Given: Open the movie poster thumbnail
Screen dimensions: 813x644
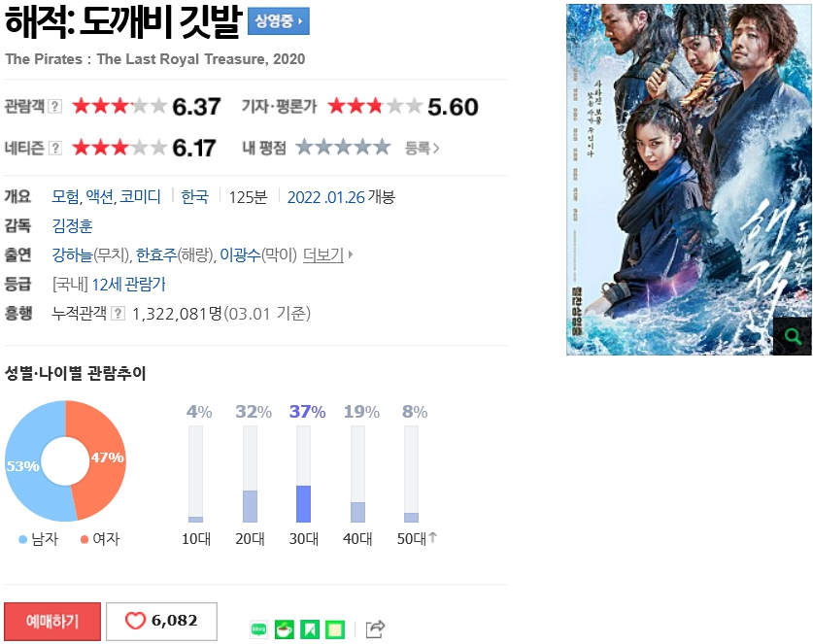Looking at the screenshot, I should coord(689,180).
